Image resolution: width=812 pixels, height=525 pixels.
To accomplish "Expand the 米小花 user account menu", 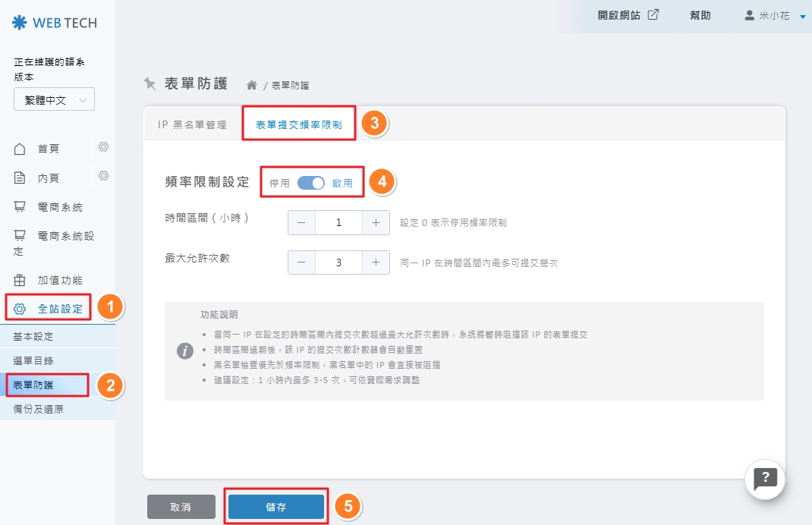I will [x=775, y=15].
